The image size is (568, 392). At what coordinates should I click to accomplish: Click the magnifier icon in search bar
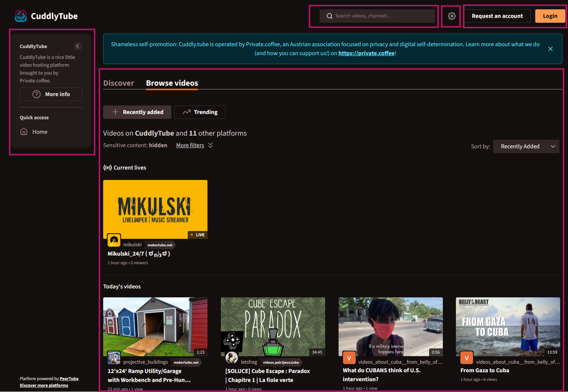coord(329,16)
